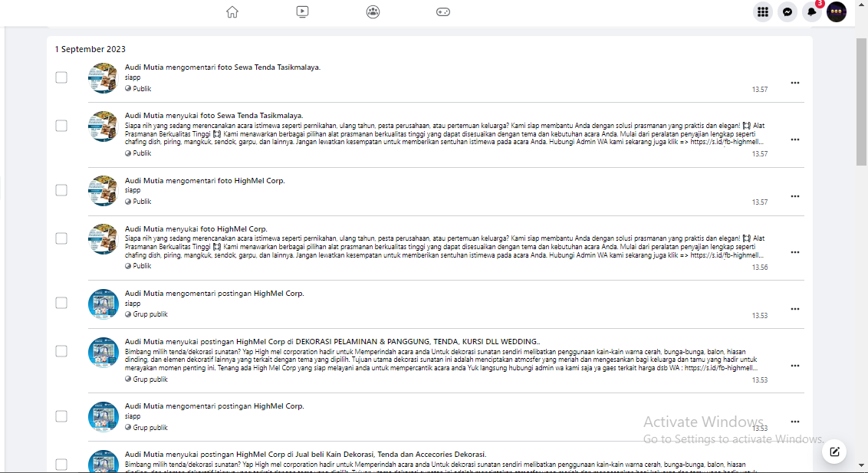Open 'Audi Mutia mengomentari foto HighMel Corp.' title
This screenshot has width=868, height=473.
(205, 181)
